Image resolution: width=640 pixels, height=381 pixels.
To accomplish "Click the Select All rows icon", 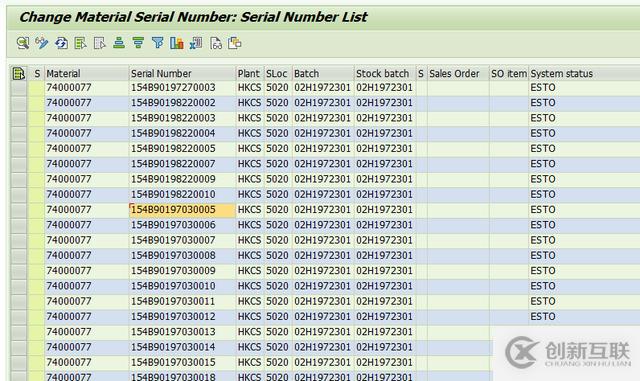I will point(80,43).
